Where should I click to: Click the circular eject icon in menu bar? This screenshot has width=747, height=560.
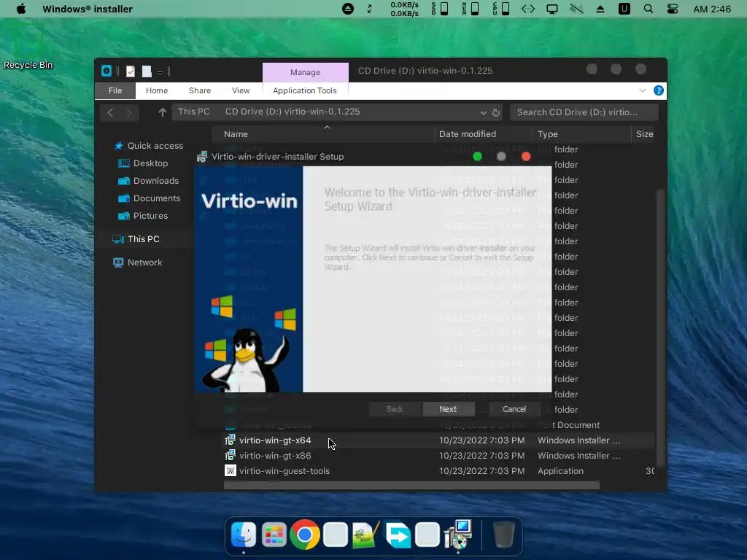[348, 9]
